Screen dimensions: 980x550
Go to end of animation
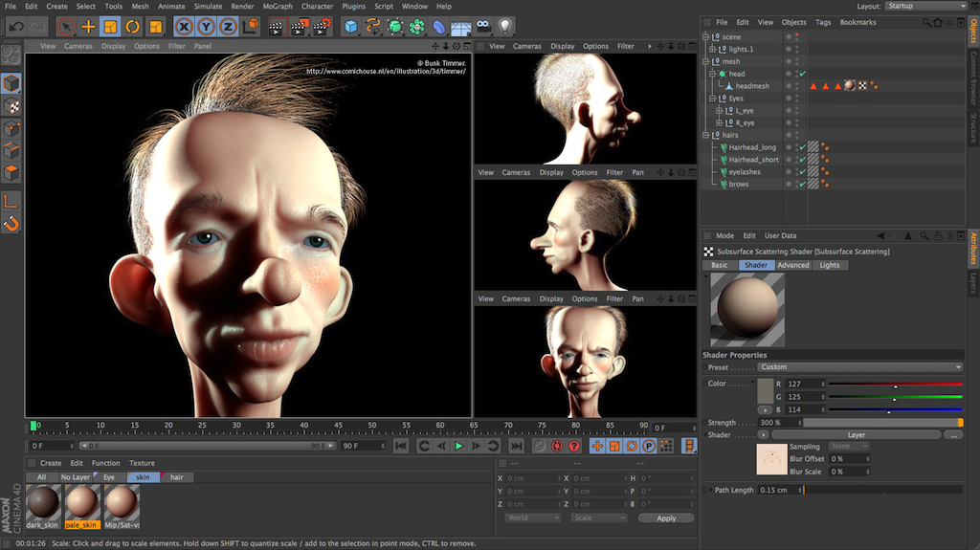[x=516, y=446]
